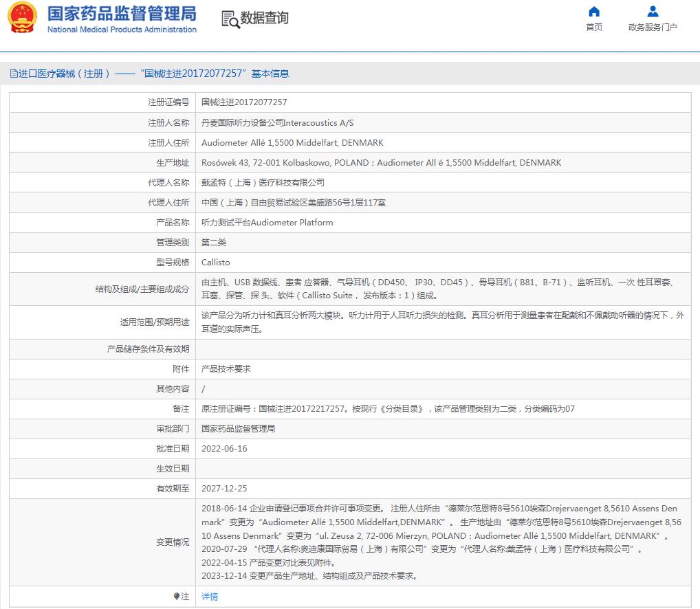Click the 型号规格 row label
The height and width of the screenshot is (609, 700).
point(173,263)
